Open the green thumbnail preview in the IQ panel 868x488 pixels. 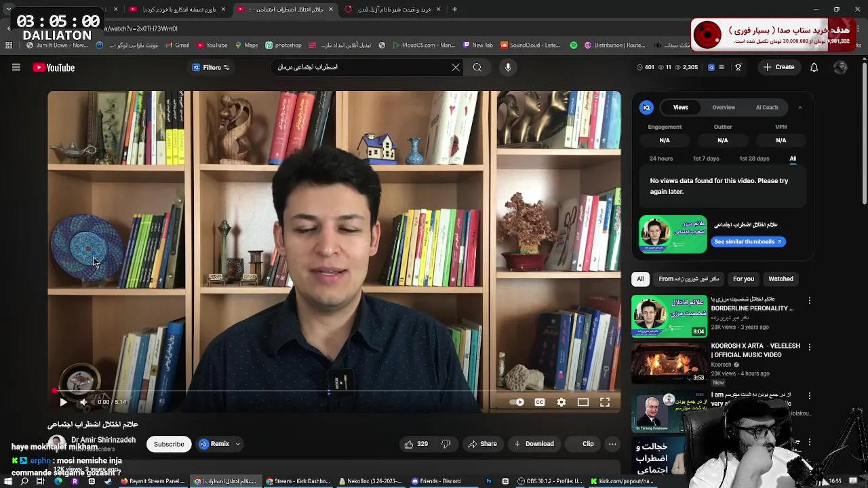point(673,234)
